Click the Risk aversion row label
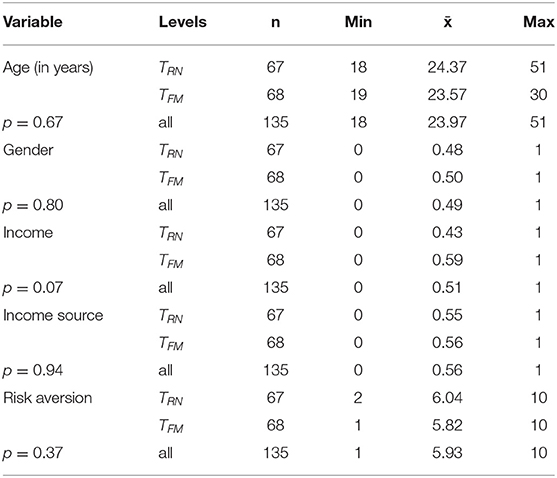 pyautogui.click(x=47, y=398)
